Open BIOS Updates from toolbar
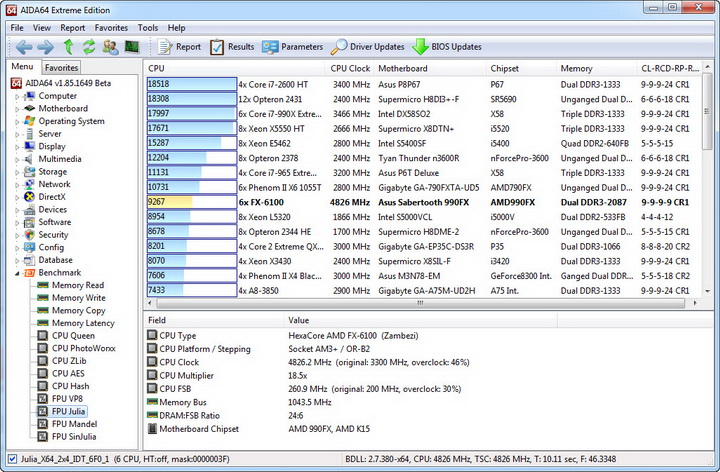 447,47
